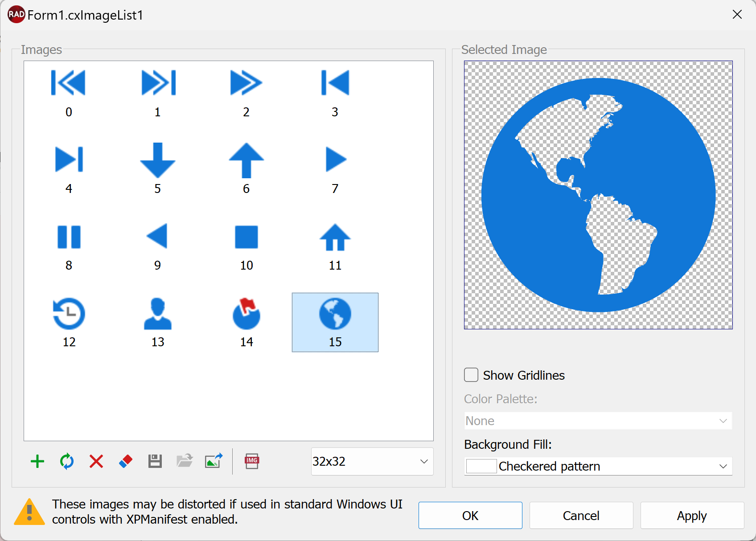Select the history clock icon at index 12
The image size is (756, 541).
pyautogui.click(x=69, y=314)
